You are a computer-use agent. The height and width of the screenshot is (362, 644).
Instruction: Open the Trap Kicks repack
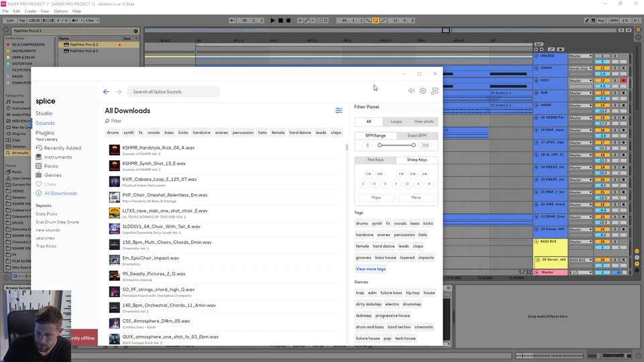[x=46, y=246]
